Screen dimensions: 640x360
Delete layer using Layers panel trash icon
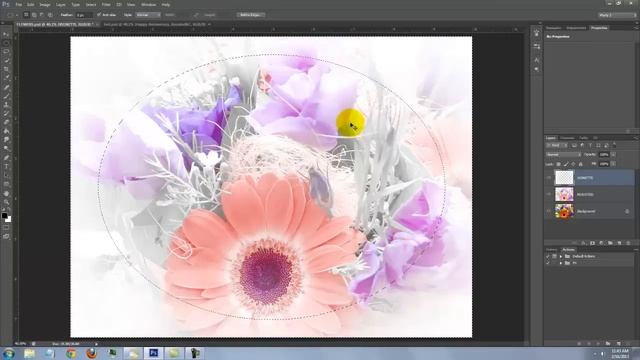coord(628,243)
